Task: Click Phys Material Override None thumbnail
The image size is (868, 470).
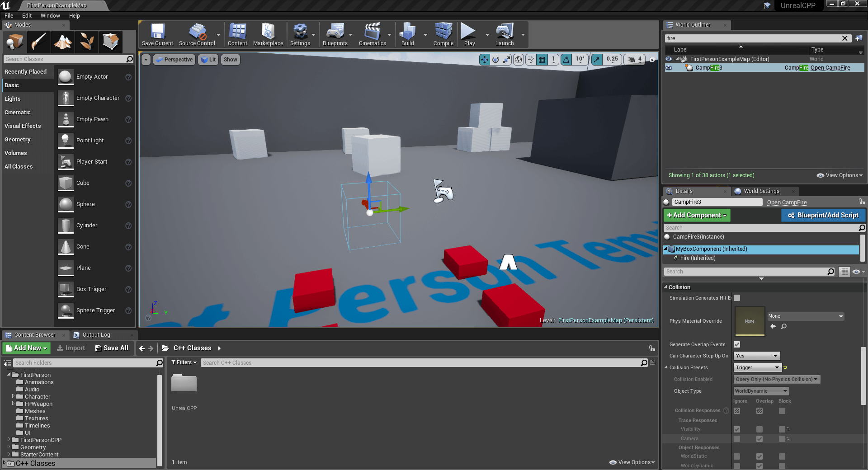Action: (750, 321)
